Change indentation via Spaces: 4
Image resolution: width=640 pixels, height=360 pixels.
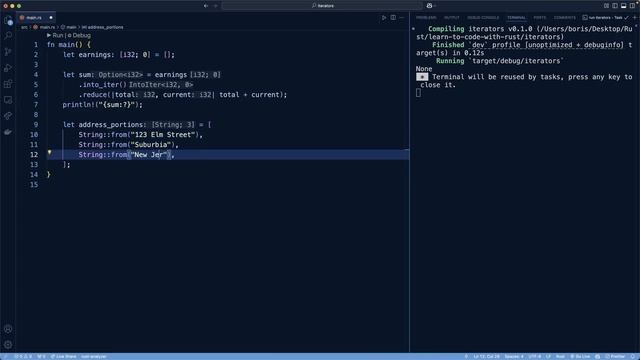pyautogui.click(x=514, y=356)
